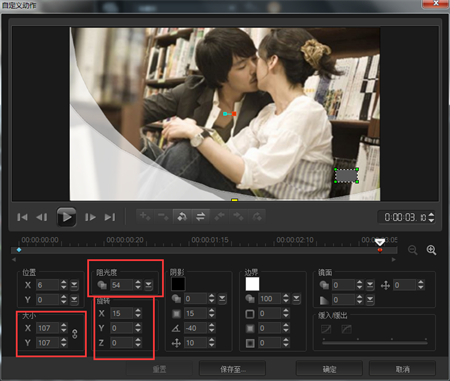The image size is (450, 381).
Task: Click the shadow blur icon
Action: [176, 313]
